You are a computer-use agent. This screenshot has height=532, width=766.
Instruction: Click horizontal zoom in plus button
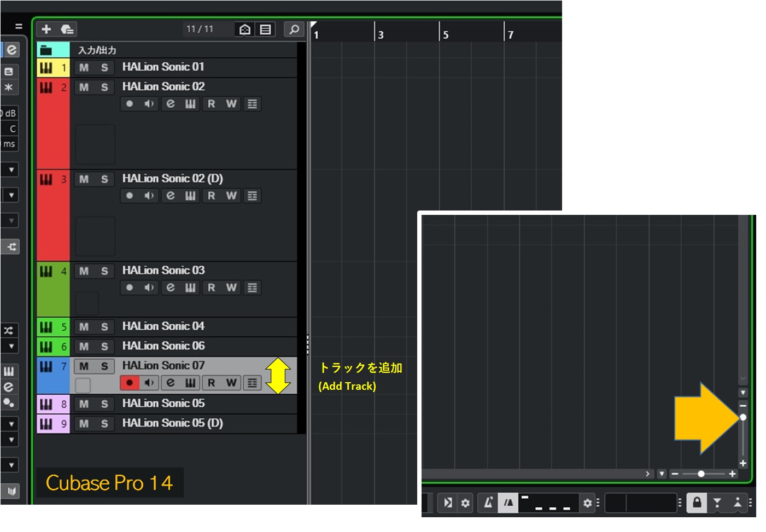click(733, 473)
